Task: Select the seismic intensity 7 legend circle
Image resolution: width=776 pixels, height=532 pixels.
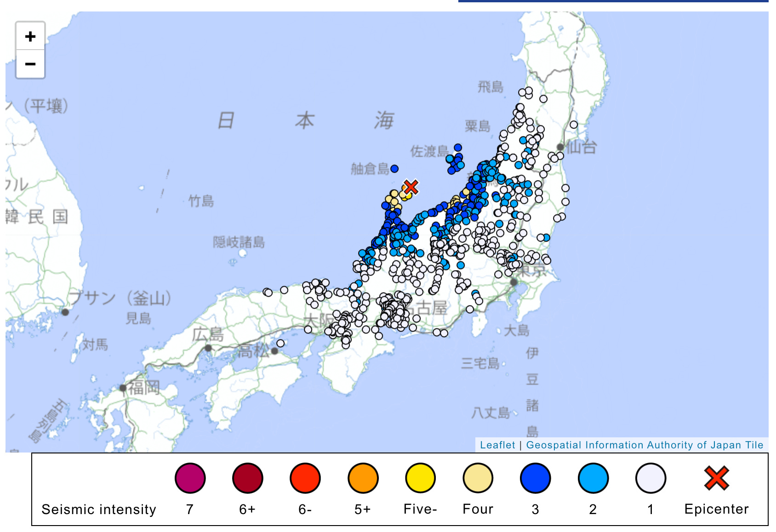Action: coord(190,478)
